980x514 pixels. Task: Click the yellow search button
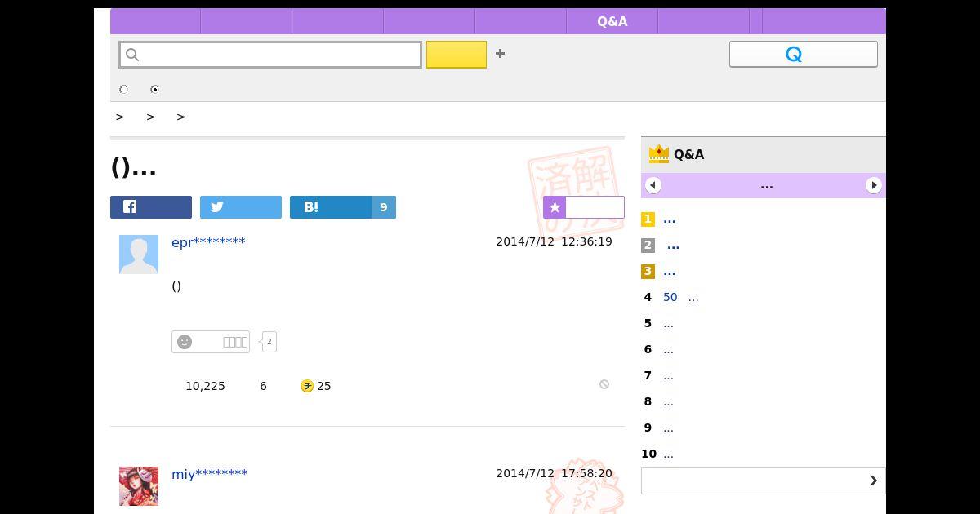pos(457,55)
